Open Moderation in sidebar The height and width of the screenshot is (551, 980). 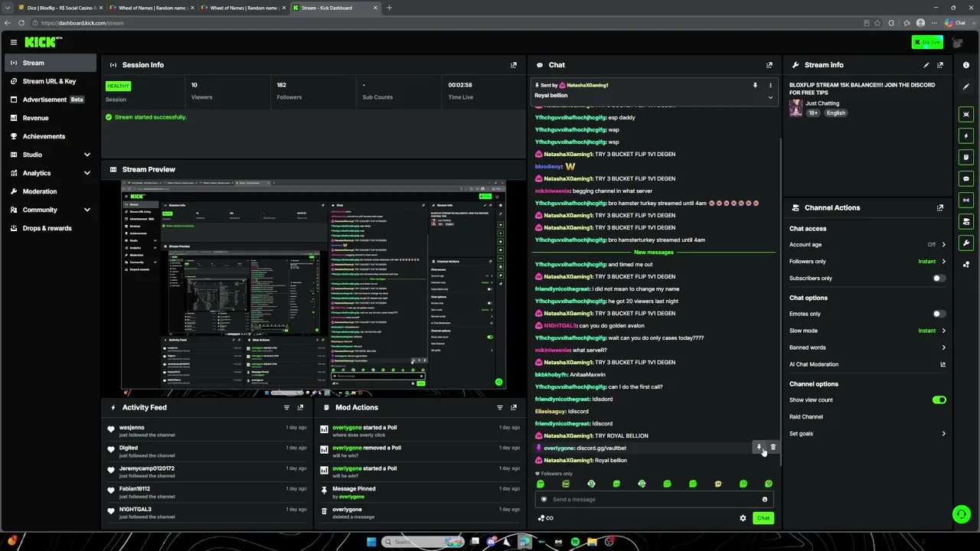click(x=51, y=191)
